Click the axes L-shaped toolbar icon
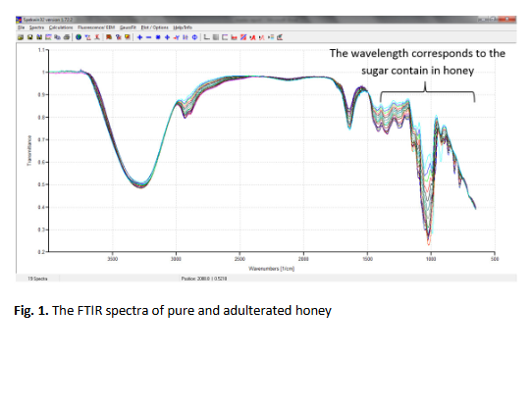 (x=206, y=37)
